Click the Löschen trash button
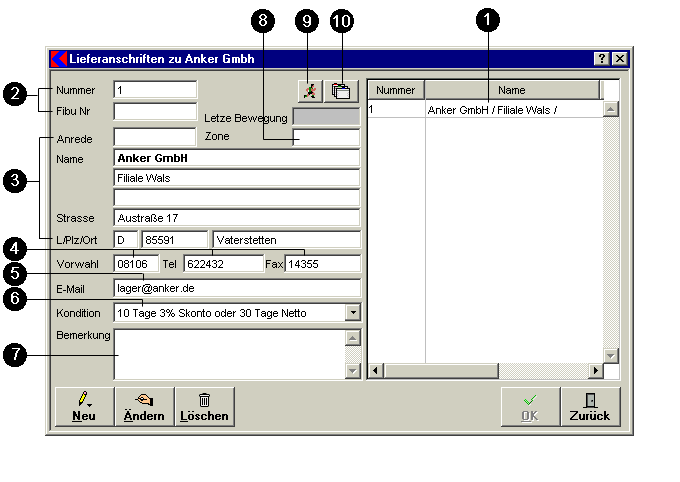This screenshot has width=680, height=482. click(x=204, y=406)
